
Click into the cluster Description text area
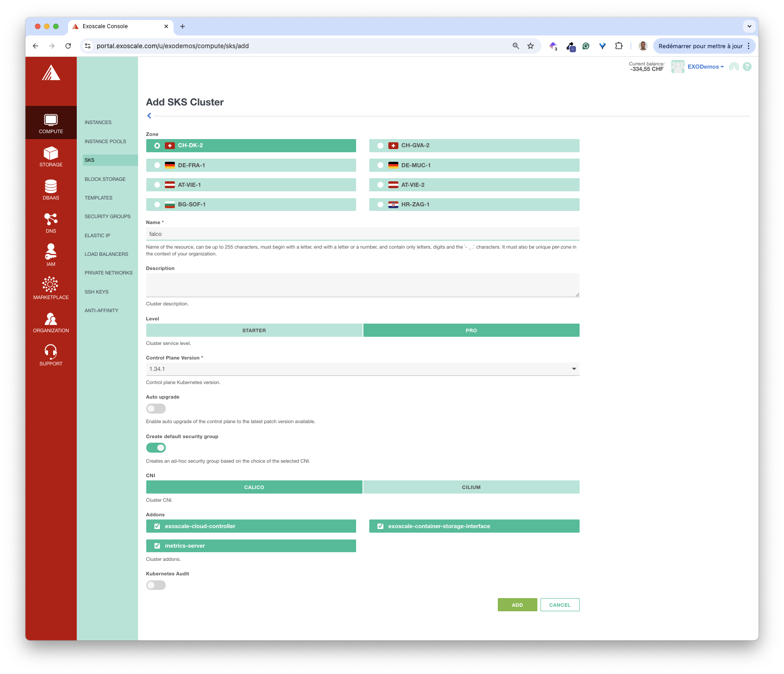[362, 285]
